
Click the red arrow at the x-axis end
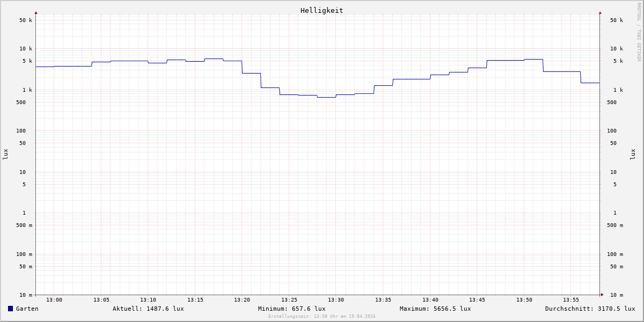click(602, 295)
